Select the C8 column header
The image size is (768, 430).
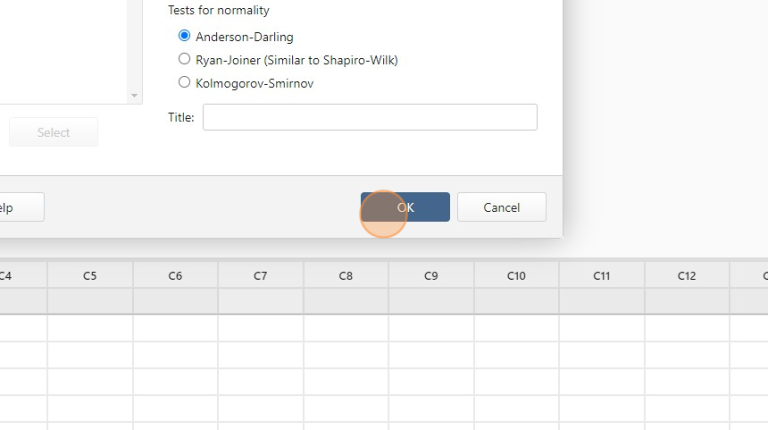click(x=346, y=275)
